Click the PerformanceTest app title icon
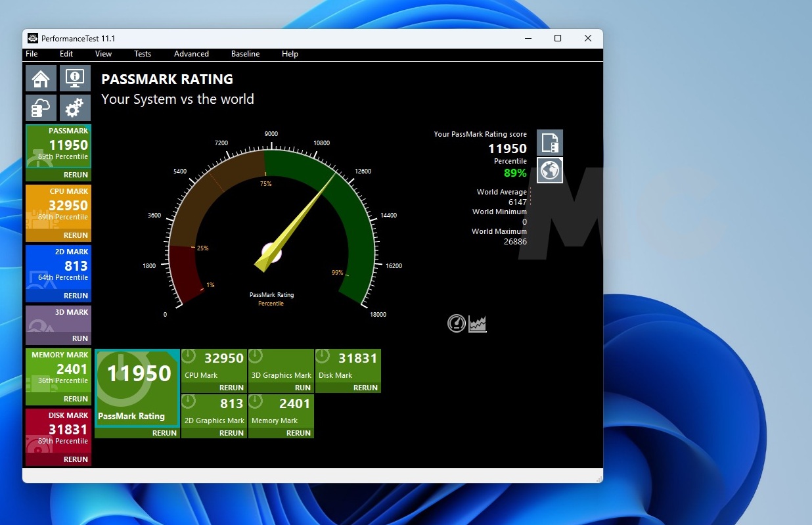This screenshot has height=525, width=812. point(32,38)
